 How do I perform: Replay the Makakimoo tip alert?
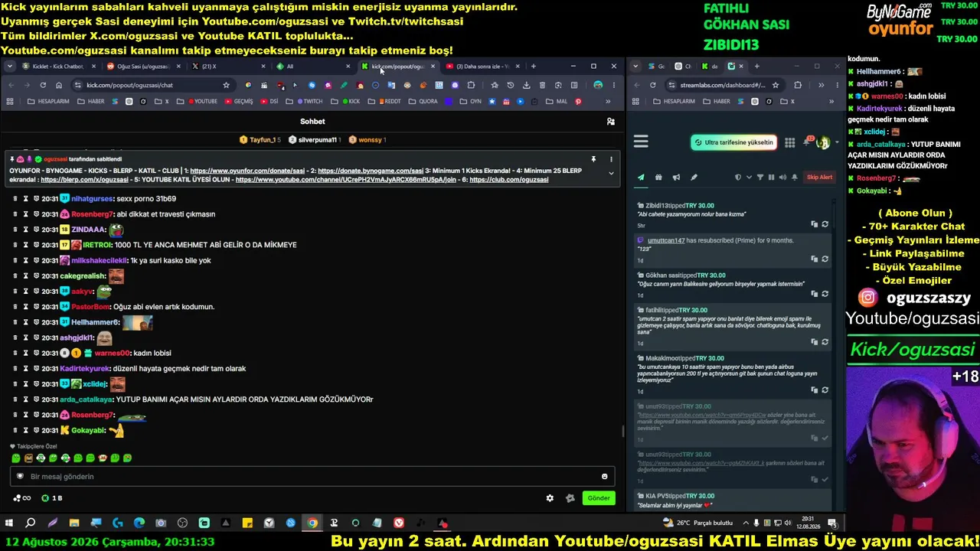click(825, 390)
